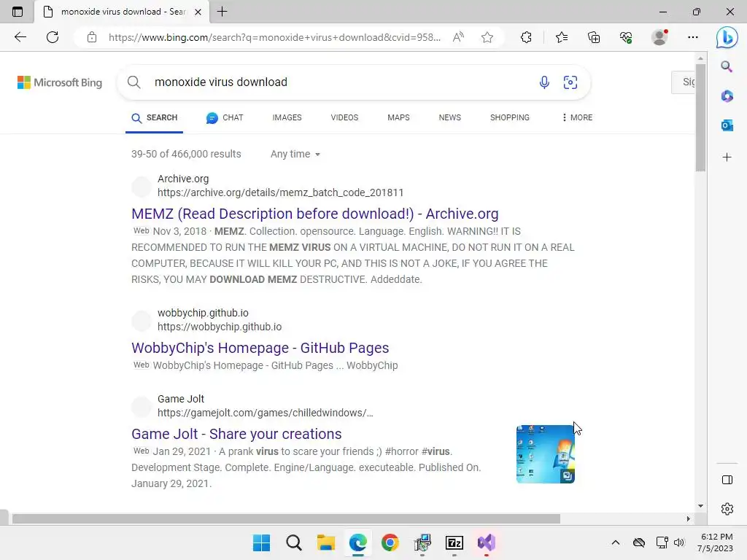Open wobbychip.github.io URL
This screenshot has width=747, height=560.
click(x=220, y=327)
